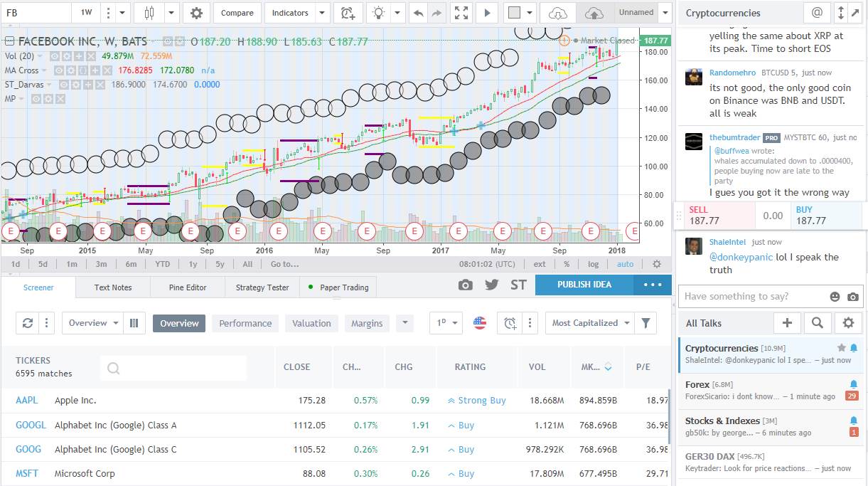The width and height of the screenshot is (868, 486).
Task: Click the PUBLISH IDEA button
Action: coord(584,285)
